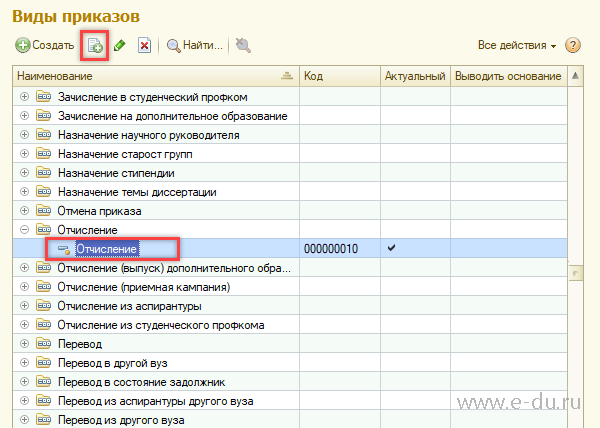The height and width of the screenshot is (428, 600).
Task: Click the sort indicator in the Наименование header
Action: (287, 77)
